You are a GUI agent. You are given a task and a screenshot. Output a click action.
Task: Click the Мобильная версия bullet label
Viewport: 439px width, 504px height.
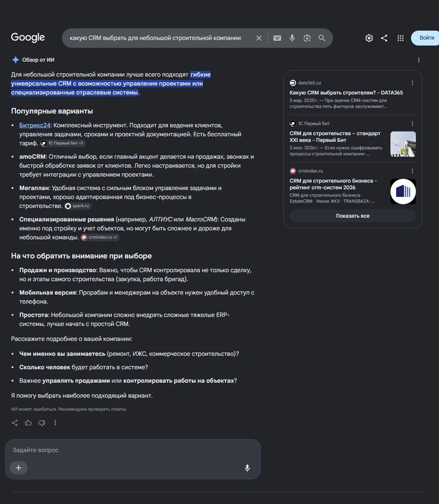48,292
